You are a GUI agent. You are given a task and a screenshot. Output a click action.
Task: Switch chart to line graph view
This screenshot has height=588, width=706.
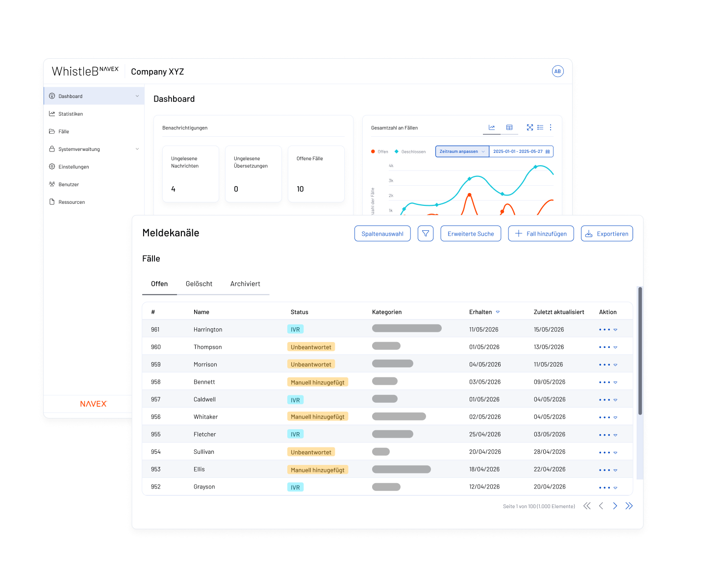point(492,127)
